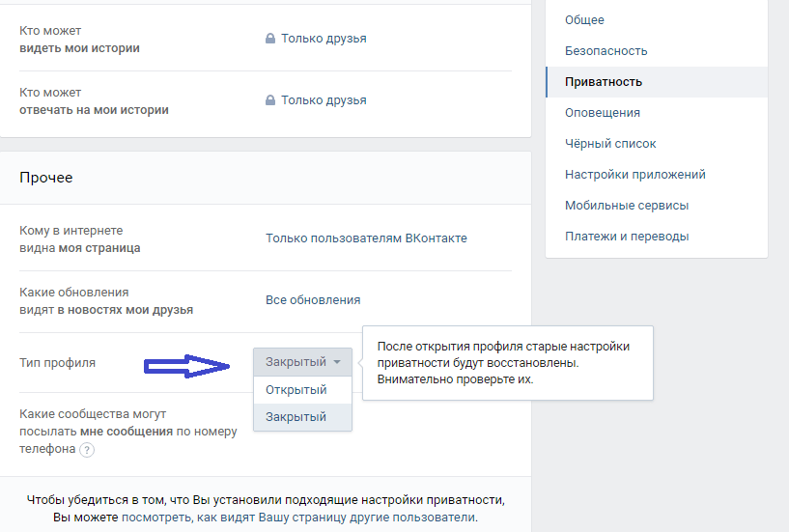This screenshot has width=789, height=532.
Task: Go to Оповещения settings section
Action: click(657, 113)
